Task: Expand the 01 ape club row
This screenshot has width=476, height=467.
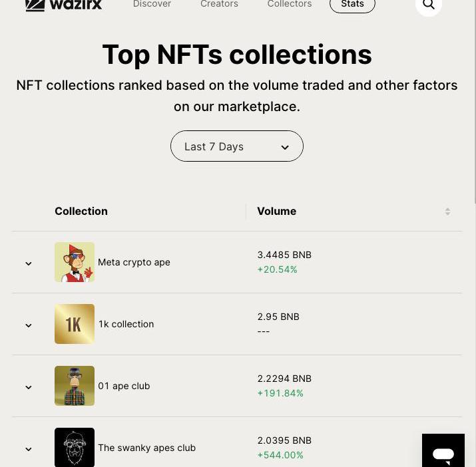Action: click(29, 387)
